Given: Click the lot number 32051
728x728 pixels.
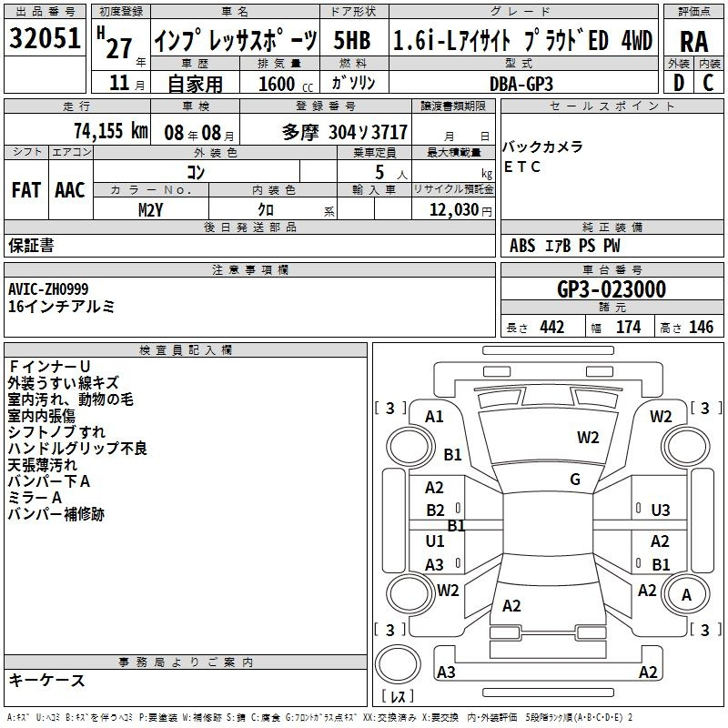Looking at the screenshot, I should coord(45,38).
